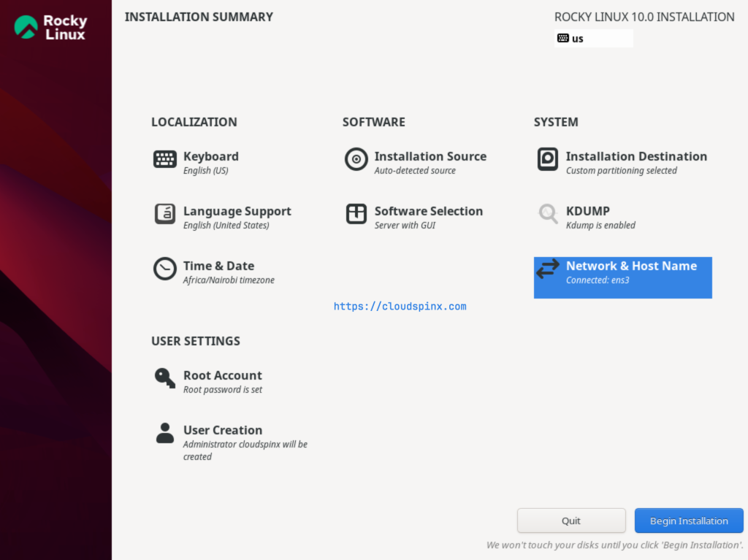Select the Language Support icon
748x560 pixels.
click(164, 213)
